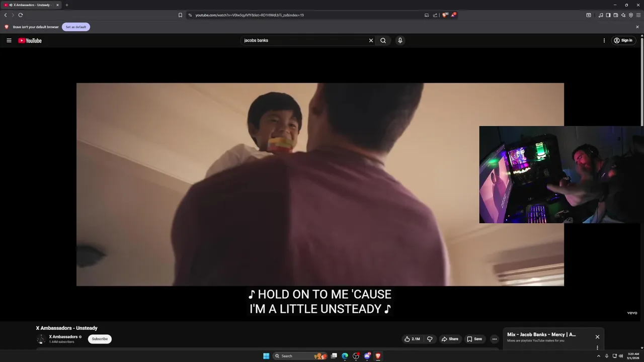Open the Brave VPN shield icon
The height and width of the screenshot is (362, 644).
coord(631,15)
